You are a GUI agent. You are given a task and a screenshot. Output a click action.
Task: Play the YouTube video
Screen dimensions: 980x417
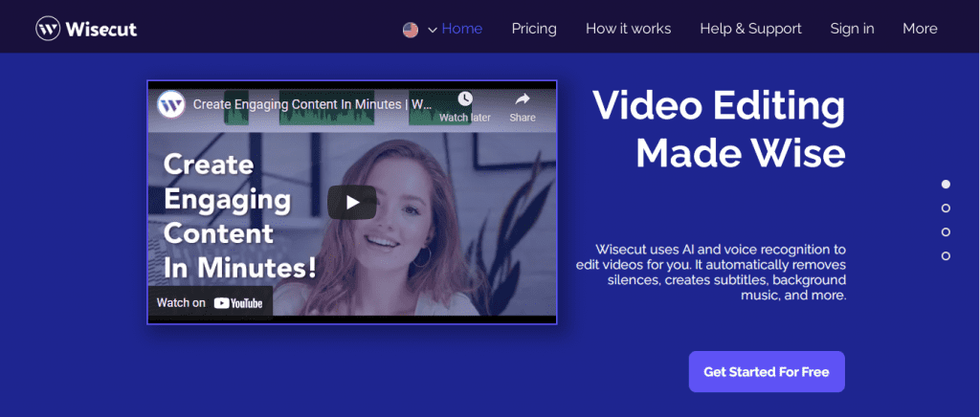[352, 202]
